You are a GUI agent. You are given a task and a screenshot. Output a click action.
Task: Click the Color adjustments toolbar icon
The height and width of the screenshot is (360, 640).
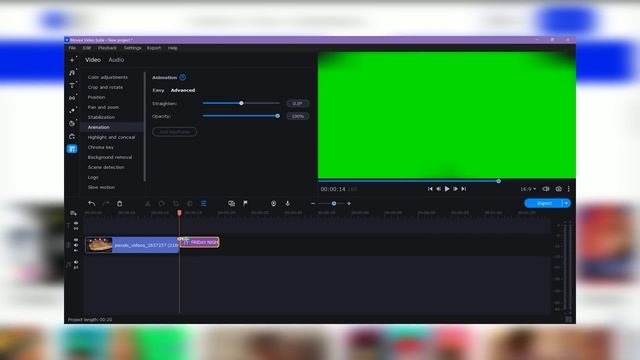coord(190,203)
